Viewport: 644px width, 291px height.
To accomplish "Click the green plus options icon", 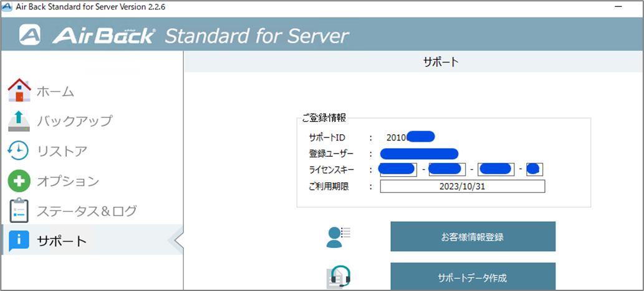I will pos(19,180).
